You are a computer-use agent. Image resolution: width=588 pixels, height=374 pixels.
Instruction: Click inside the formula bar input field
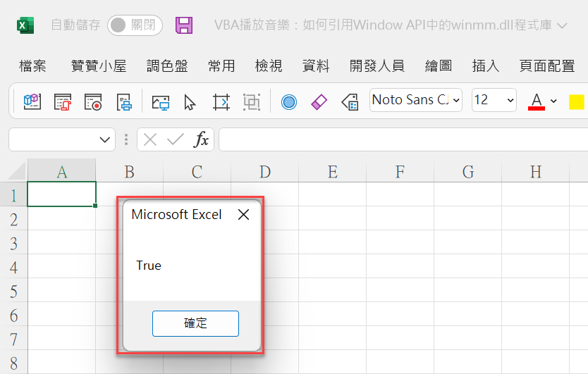(403, 139)
